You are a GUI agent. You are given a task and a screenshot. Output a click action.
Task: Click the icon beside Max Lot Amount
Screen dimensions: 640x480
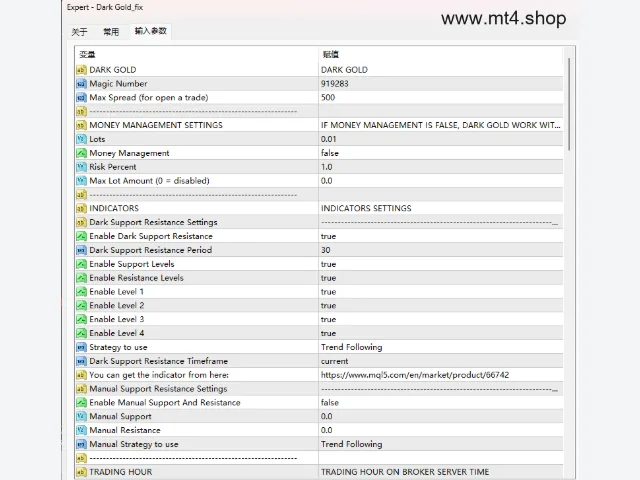81,181
